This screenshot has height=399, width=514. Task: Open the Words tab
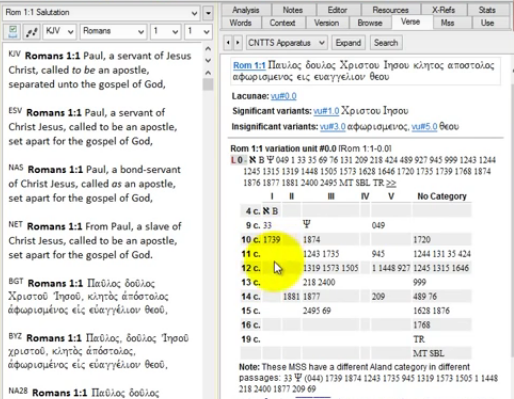[240, 23]
